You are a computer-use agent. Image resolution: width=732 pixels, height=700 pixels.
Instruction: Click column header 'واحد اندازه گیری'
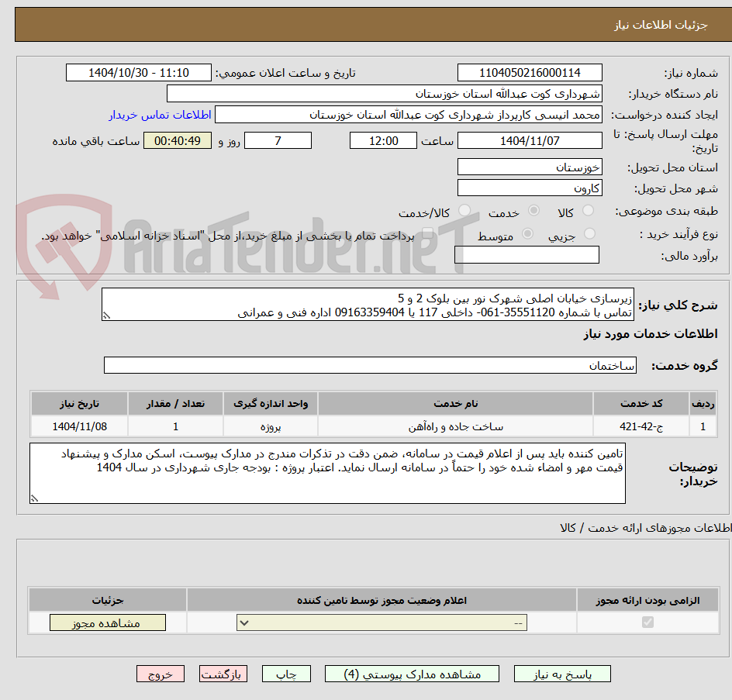pos(271,404)
